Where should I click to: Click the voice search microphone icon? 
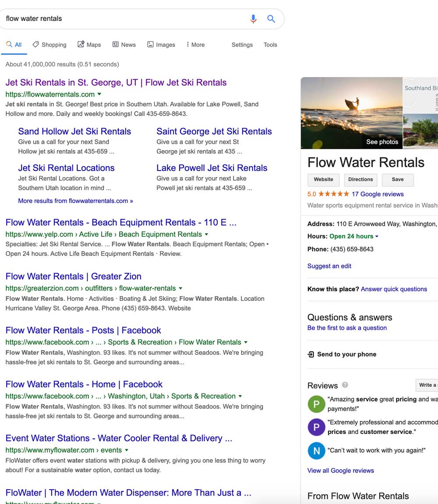(x=253, y=19)
